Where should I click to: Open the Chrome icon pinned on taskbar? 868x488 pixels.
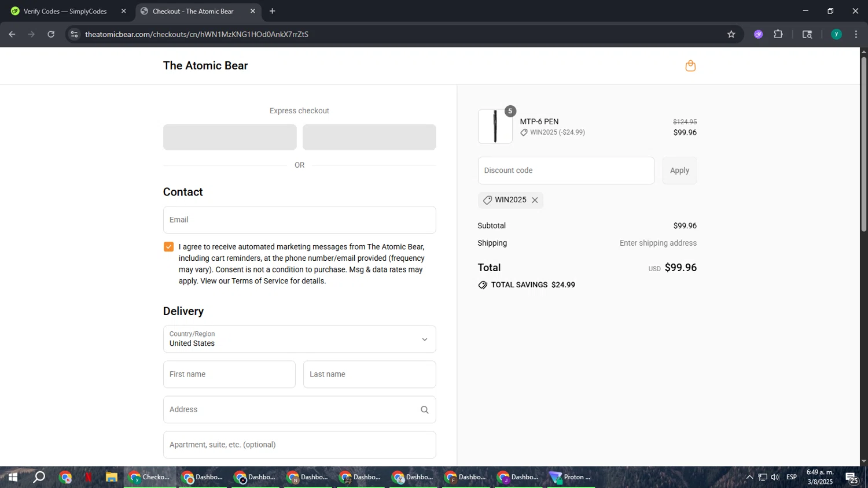(x=65, y=477)
